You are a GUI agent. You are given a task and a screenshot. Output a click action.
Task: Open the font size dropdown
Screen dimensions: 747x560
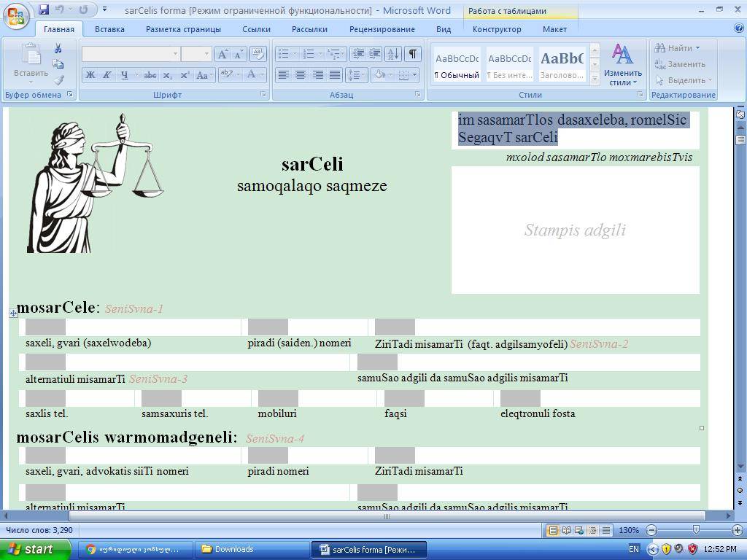[x=206, y=54]
